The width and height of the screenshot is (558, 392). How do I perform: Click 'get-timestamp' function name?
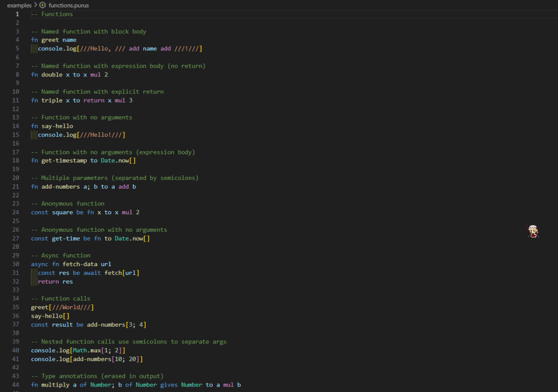click(x=64, y=160)
